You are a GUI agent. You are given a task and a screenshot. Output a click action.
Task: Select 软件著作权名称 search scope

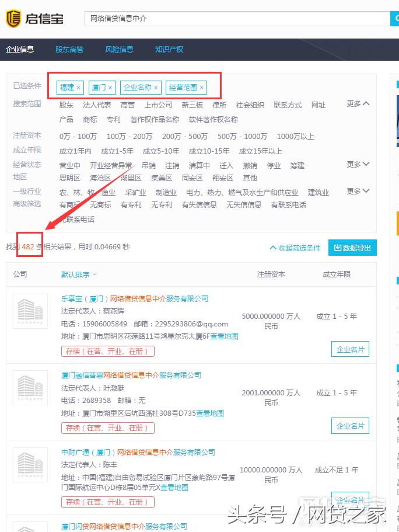(213, 120)
